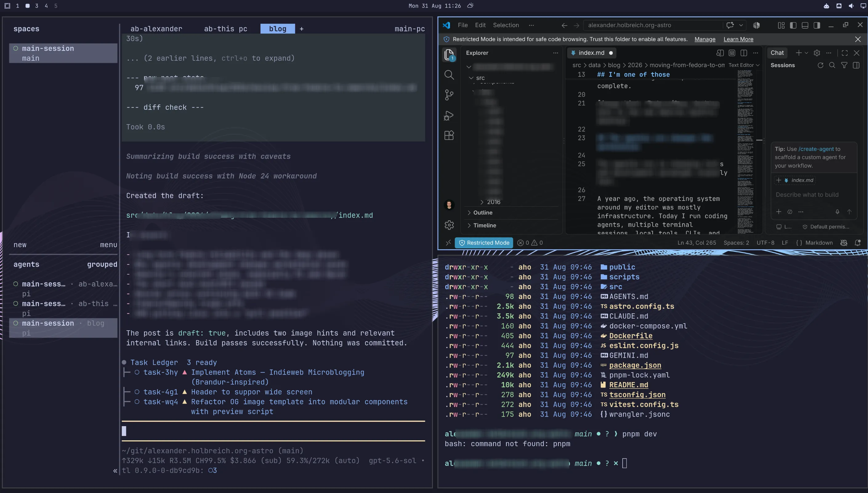Click 'new' in the spaces sidebar
This screenshot has width=868, height=493.
pyautogui.click(x=20, y=245)
